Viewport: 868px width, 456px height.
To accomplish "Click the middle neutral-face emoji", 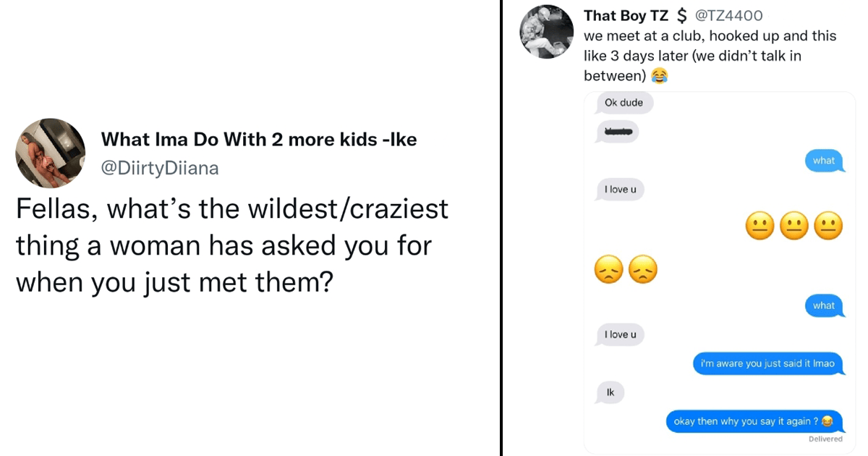I will pyautogui.click(x=794, y=227).
